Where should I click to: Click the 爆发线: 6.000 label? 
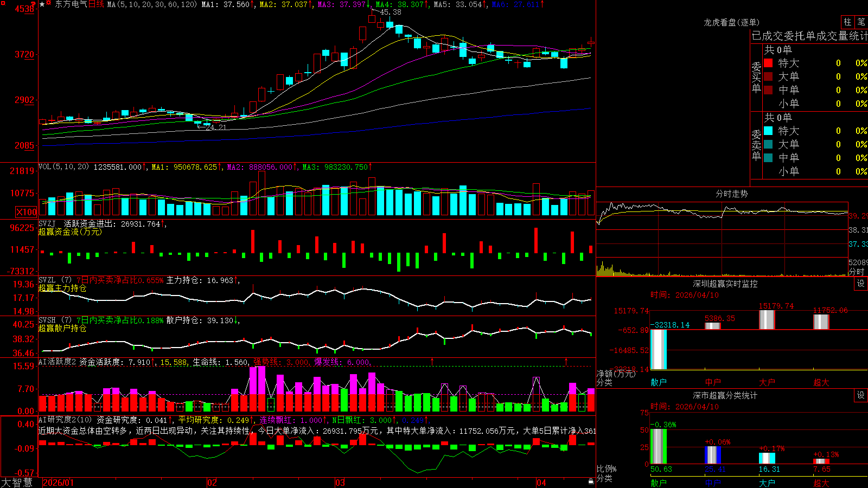coord(343,362)
